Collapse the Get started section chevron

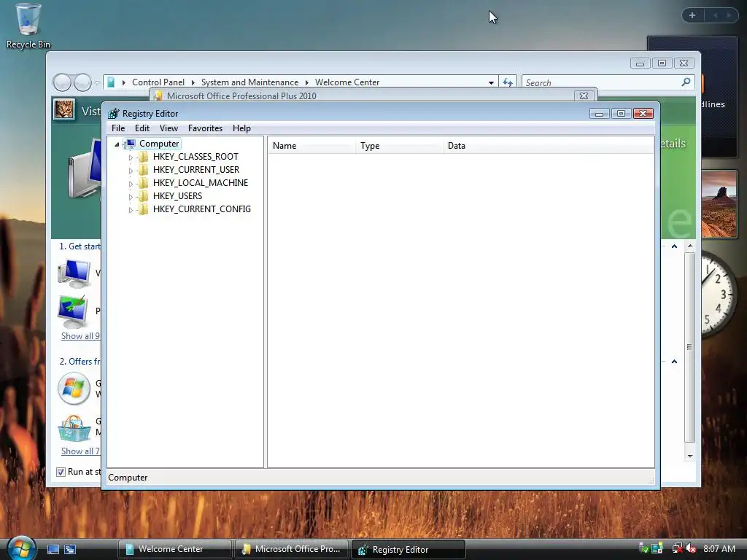pyautogui.click(x=674, y=246)
